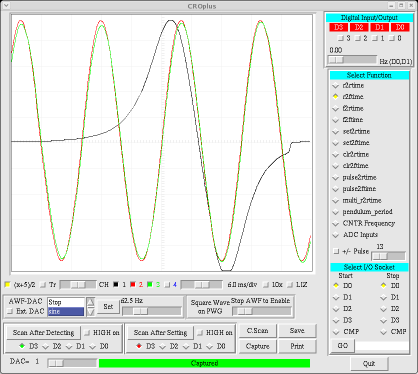Click up arrow beside AWF waveform list

(x=91, y=302)
